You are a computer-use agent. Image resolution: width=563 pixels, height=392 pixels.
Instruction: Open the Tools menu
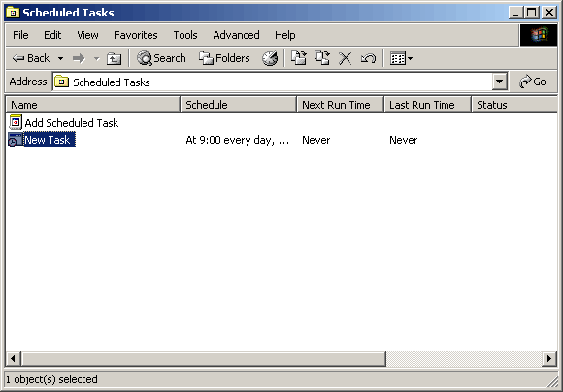click(x=185, y=35)
